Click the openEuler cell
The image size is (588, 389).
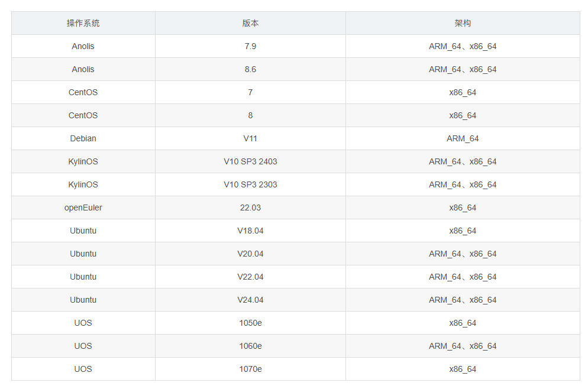click(x=83, y=208)
